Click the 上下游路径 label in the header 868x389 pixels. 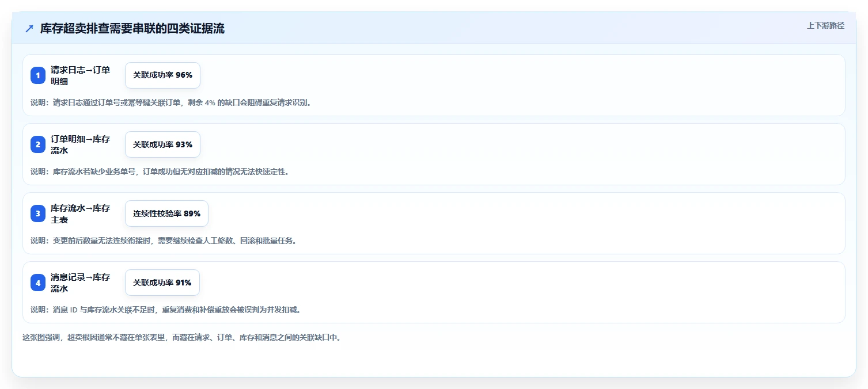tap(825, 25)
